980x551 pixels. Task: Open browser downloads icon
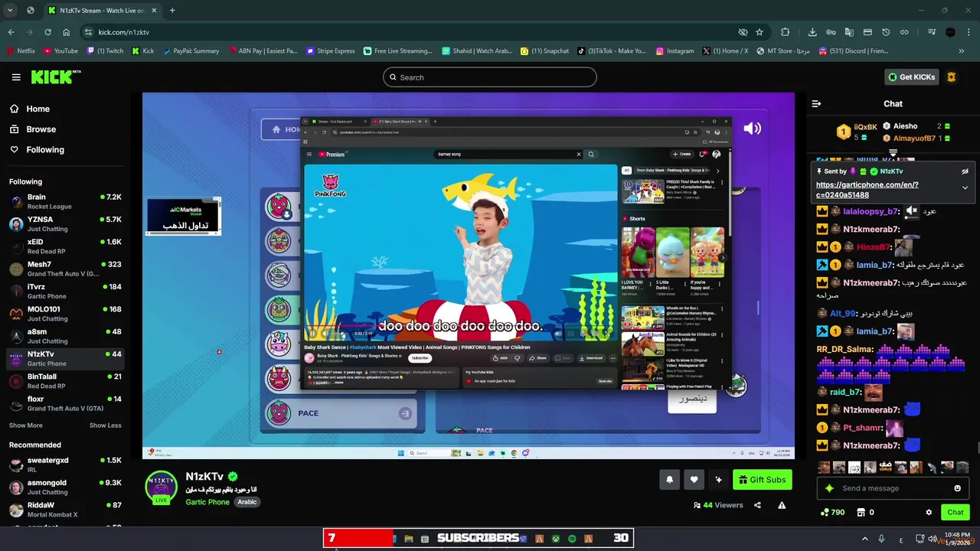coord(812,32)
